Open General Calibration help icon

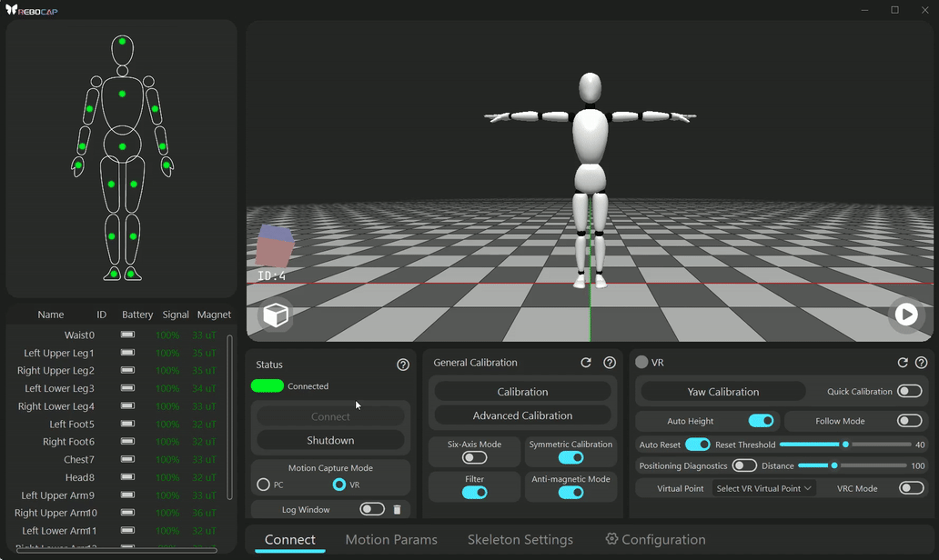click(x=610, y=363)
